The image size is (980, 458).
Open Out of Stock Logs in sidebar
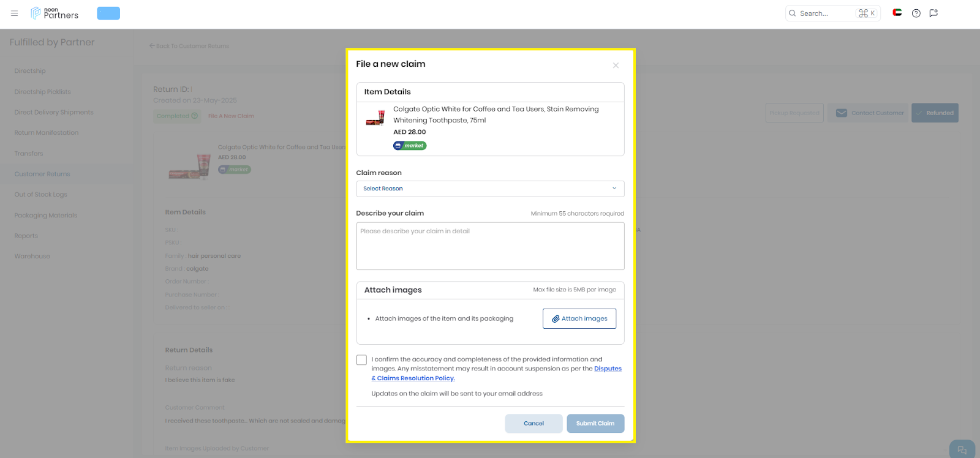point(41,195)
